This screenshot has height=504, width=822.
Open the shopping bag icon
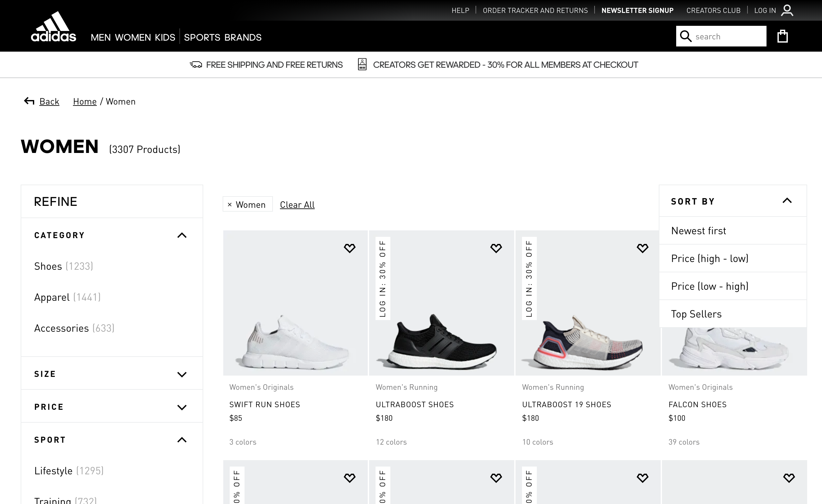point(782,36)
